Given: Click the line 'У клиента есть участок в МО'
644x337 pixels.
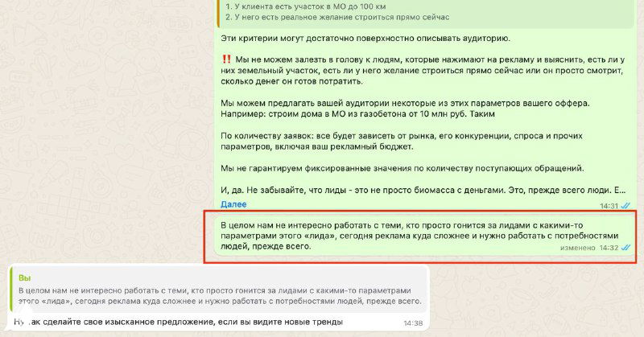Looking at the screenshot, I should tap(306, 6).
